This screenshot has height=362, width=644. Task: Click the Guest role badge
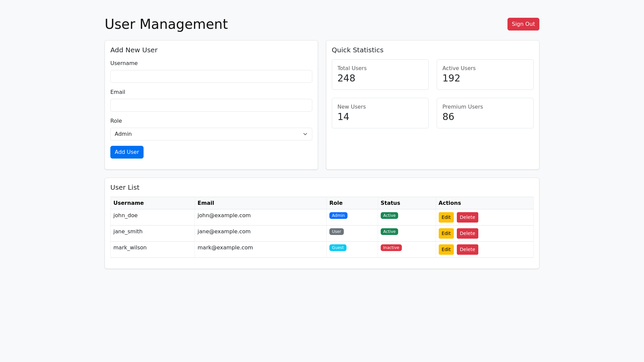tap(338, 248)
